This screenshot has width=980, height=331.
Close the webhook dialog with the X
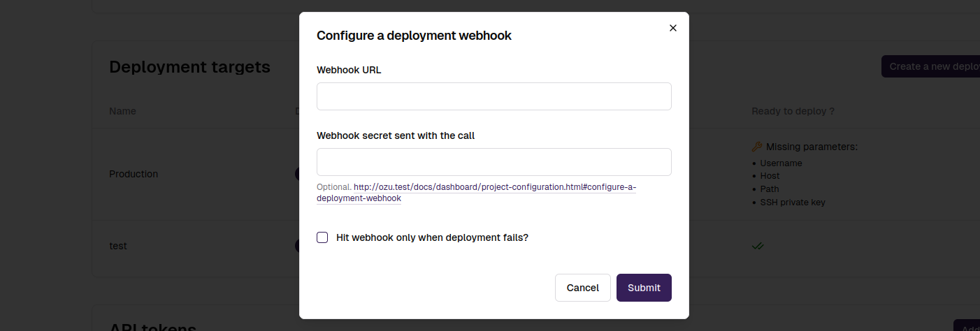[673, 28]
